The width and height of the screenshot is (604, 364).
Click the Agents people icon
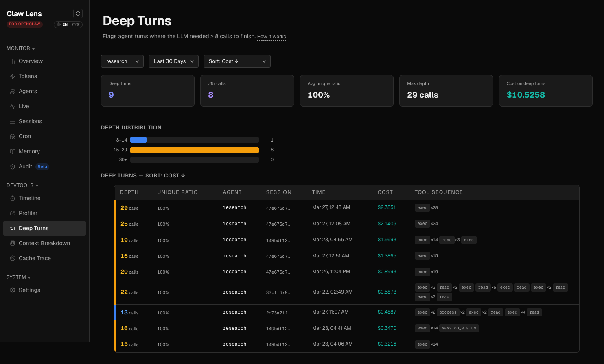point(13,92)
